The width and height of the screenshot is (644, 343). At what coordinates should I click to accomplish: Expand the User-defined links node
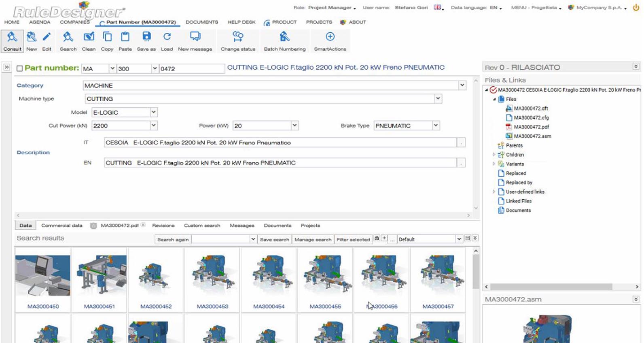click(494, 192)
